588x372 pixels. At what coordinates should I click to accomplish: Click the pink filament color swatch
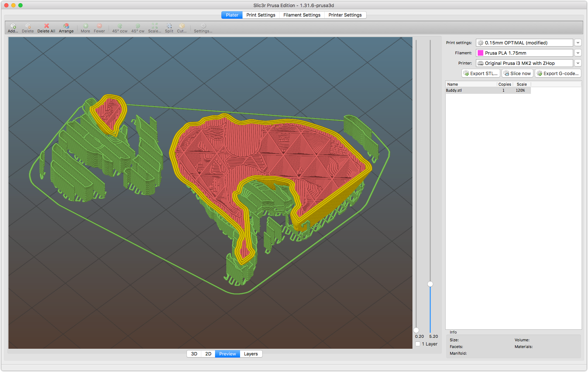(x=480, y=53)
